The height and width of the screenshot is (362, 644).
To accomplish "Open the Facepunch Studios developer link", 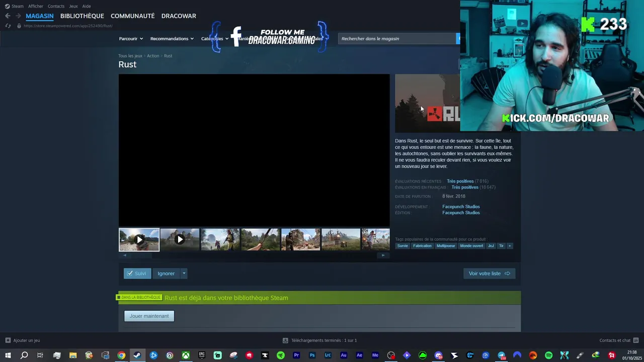I will coord(461,207).
